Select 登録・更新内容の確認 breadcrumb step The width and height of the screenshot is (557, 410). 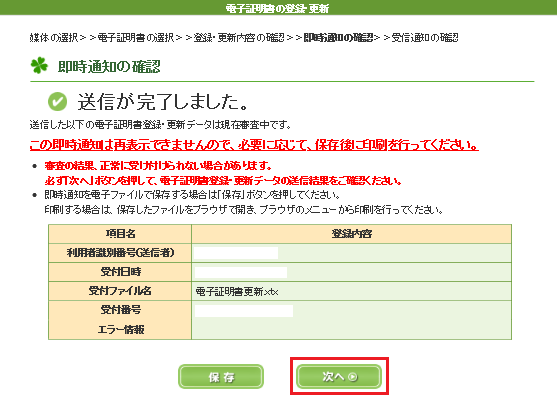click(x=239, y=38)
